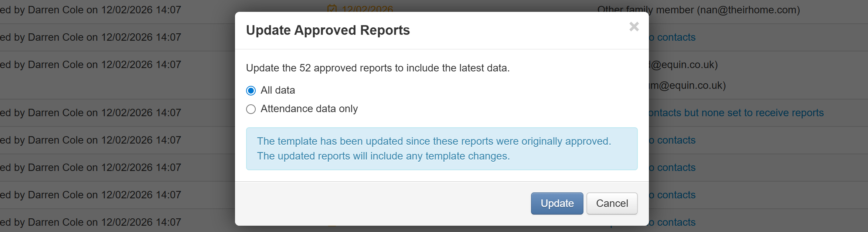Click the nan@theirhome.com family member entry
868x232 pixels.
[698, 10]
